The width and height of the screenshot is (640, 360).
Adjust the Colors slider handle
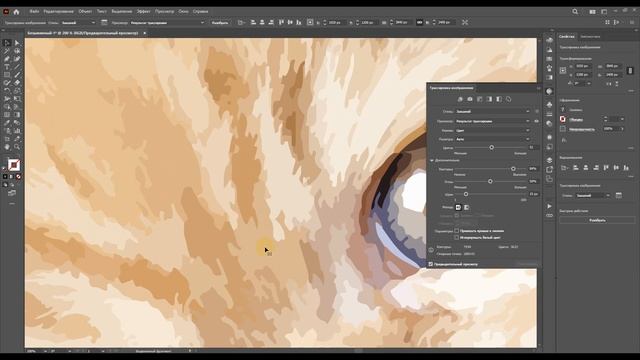491,147
